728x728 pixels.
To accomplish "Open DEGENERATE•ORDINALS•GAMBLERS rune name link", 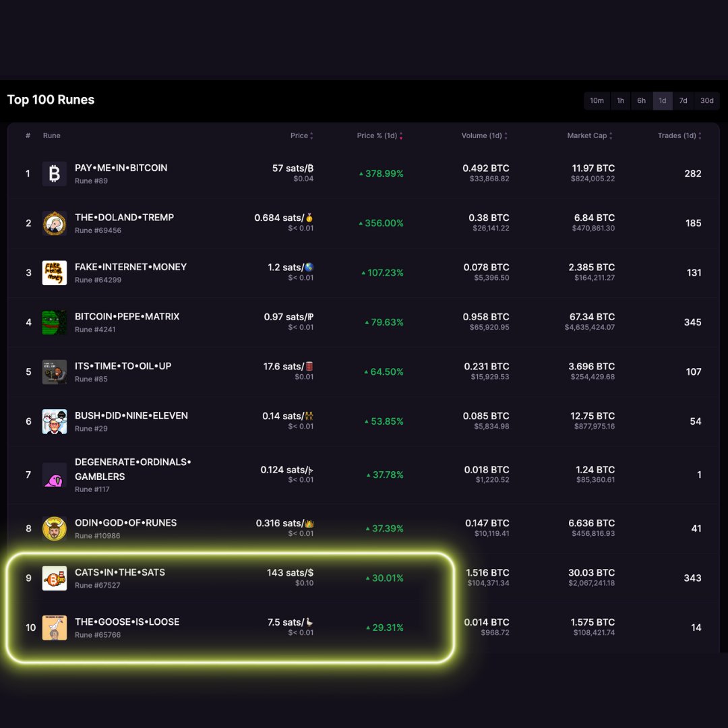I will click(133, 469).
